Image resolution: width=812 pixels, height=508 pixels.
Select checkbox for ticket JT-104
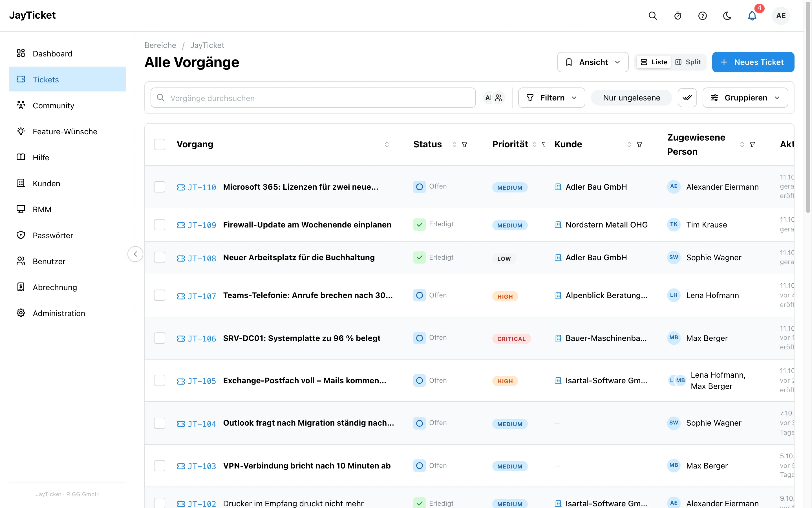click(x=159, y=423)
